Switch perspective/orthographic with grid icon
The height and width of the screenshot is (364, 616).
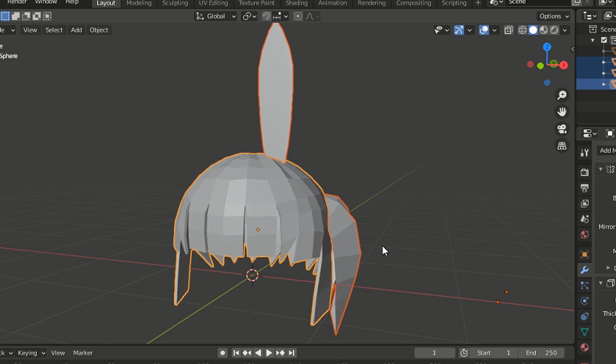[x=562, y=146]
